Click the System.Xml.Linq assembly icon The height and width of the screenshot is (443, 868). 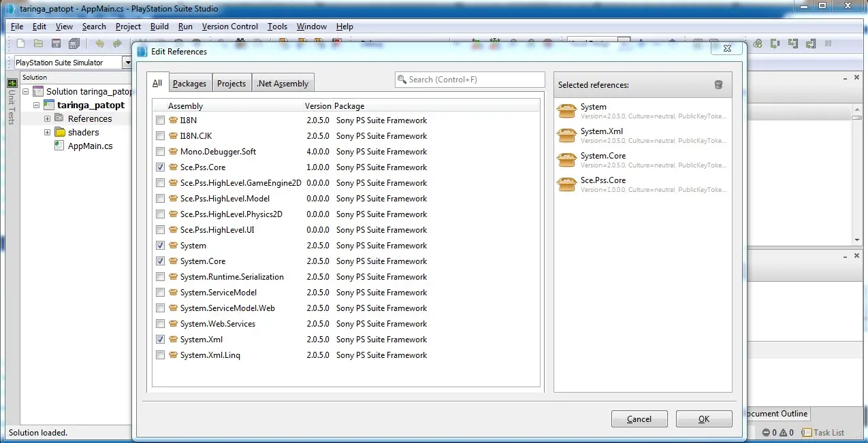click(174, 355)
